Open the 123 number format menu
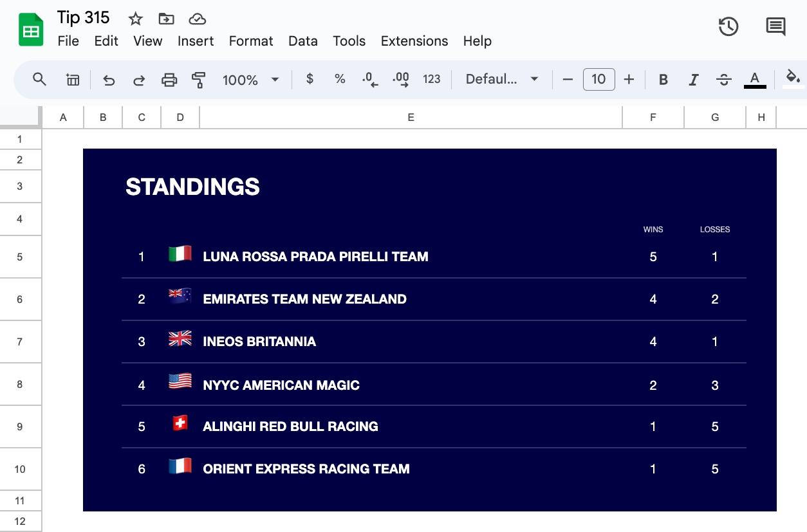This screenshot has height=532, width=807. [431, 79]
